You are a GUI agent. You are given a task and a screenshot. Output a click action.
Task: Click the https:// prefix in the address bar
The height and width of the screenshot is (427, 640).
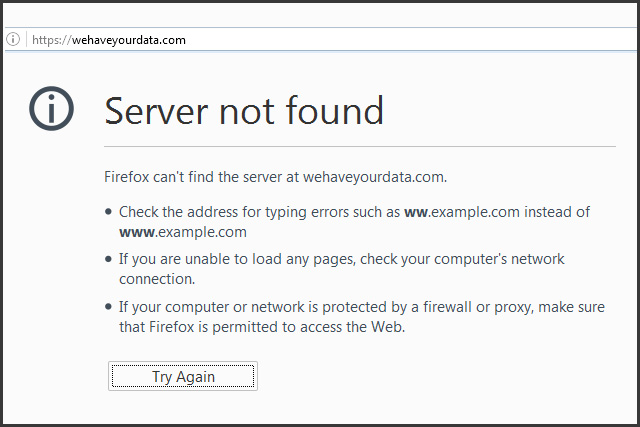[51, 40]
